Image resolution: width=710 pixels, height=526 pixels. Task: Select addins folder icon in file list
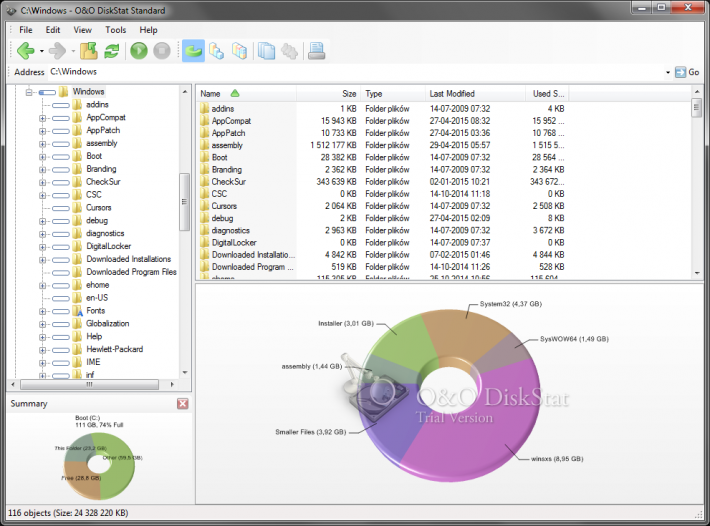[x=204, y=109]
